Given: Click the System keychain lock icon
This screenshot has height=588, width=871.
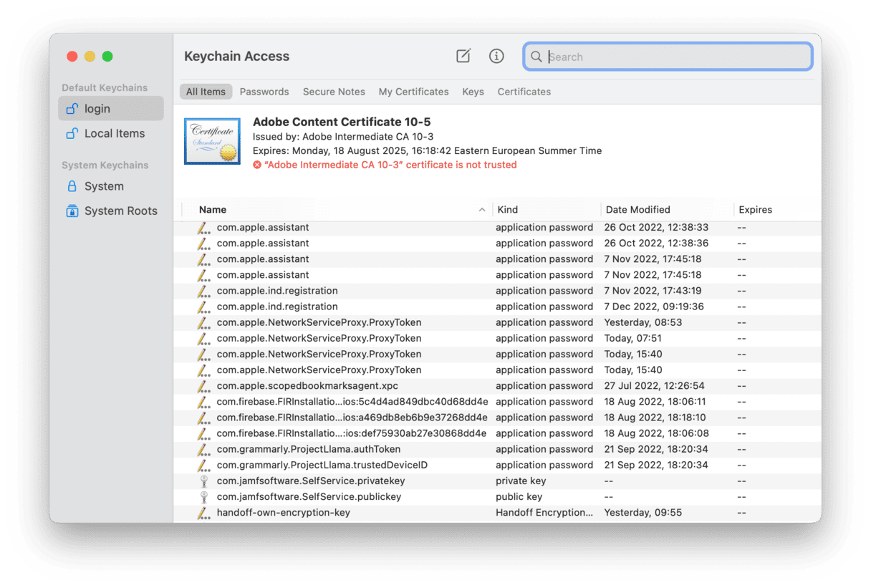Looking at the screenshot, I should coord(72,186).
